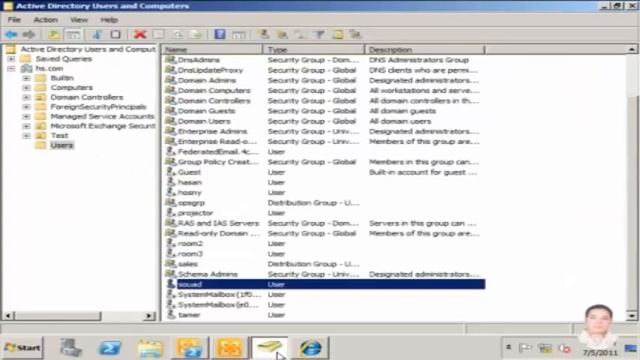Click the Start button
The width and height of the screenshot is (640, 360).
[x=22, y=348]
